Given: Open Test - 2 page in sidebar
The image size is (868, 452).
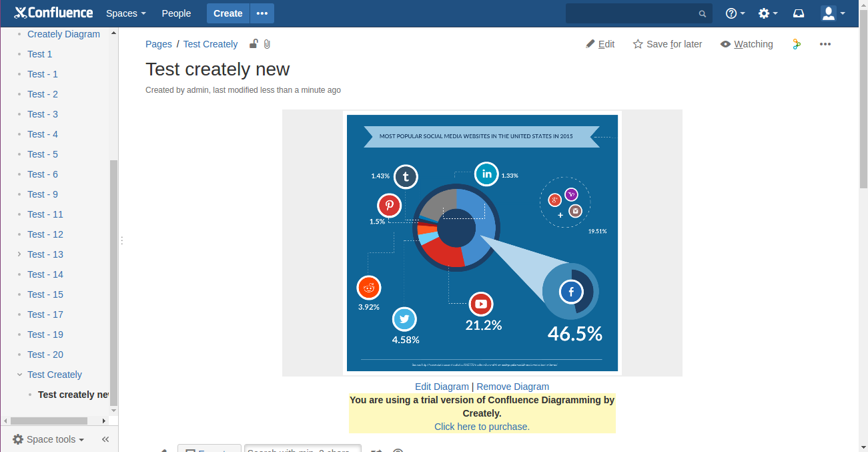Looking at the screenshot, I should 43,94.
